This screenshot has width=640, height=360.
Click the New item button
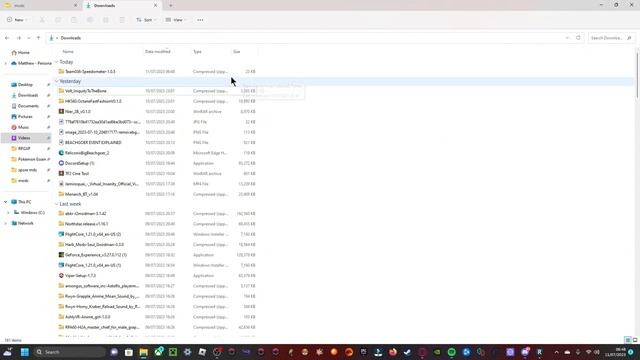(17, 20)
